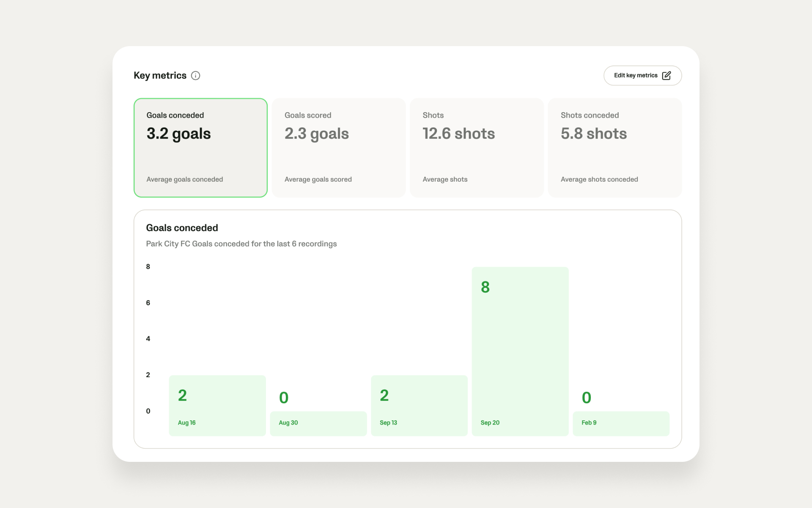This screenshot has height=508, width=812.
Task: Click the Key metrics info icon
Action: (x=195, y=75)
